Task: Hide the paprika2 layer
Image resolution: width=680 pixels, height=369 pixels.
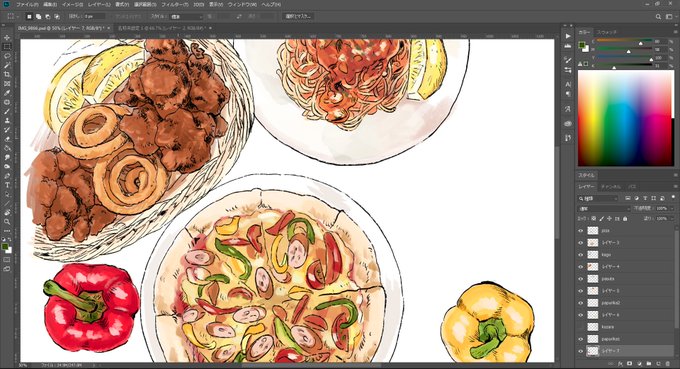Action: [581, 303]
